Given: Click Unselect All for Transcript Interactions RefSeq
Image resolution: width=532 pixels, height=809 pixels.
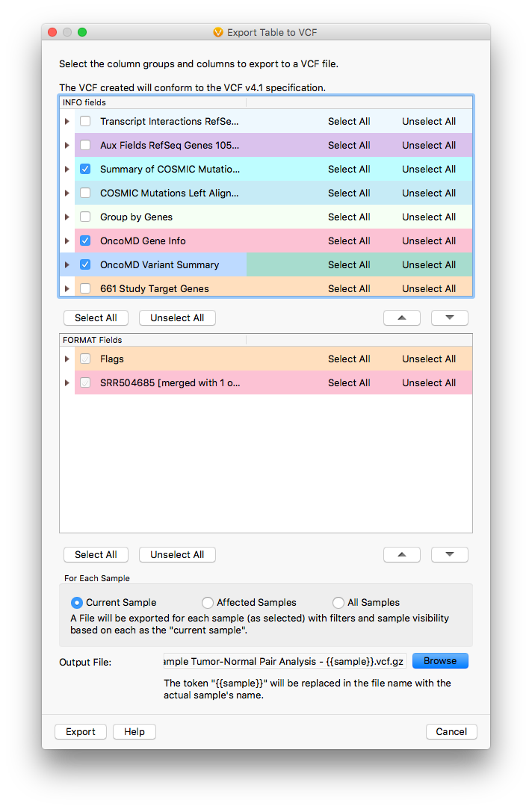Looking at the screenshot, I should click(429, 121).
